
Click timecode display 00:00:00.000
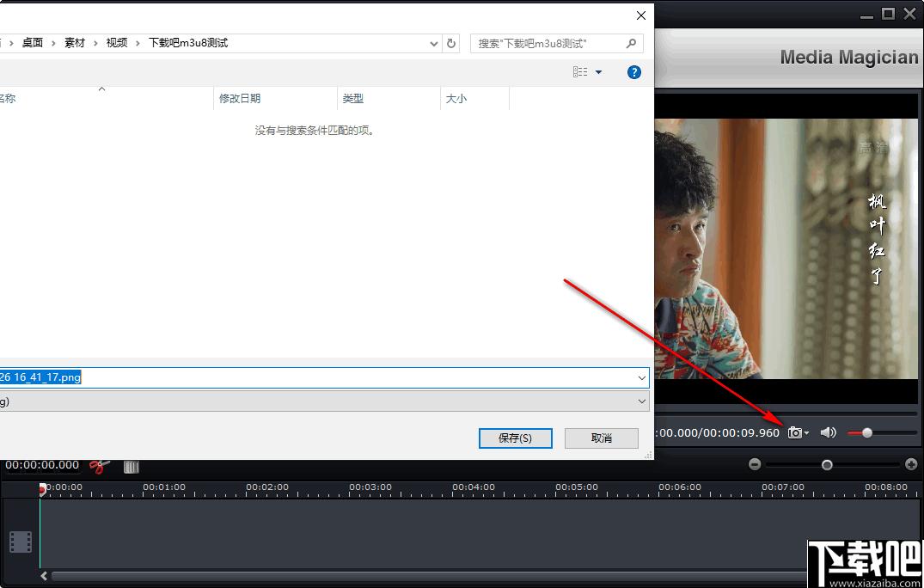click(x=42, y=465)
